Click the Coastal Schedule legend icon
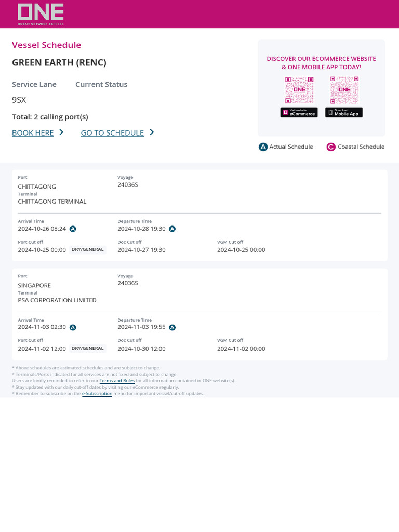Viewport: 399px width, 532px height. click(x=331, y=147)
